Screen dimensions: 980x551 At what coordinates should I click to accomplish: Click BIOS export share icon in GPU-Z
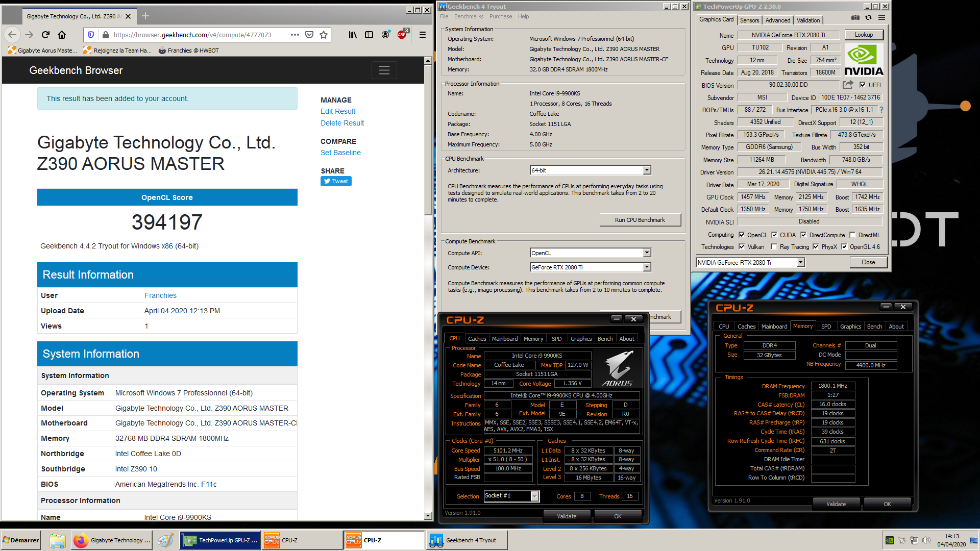coord(848,85)
